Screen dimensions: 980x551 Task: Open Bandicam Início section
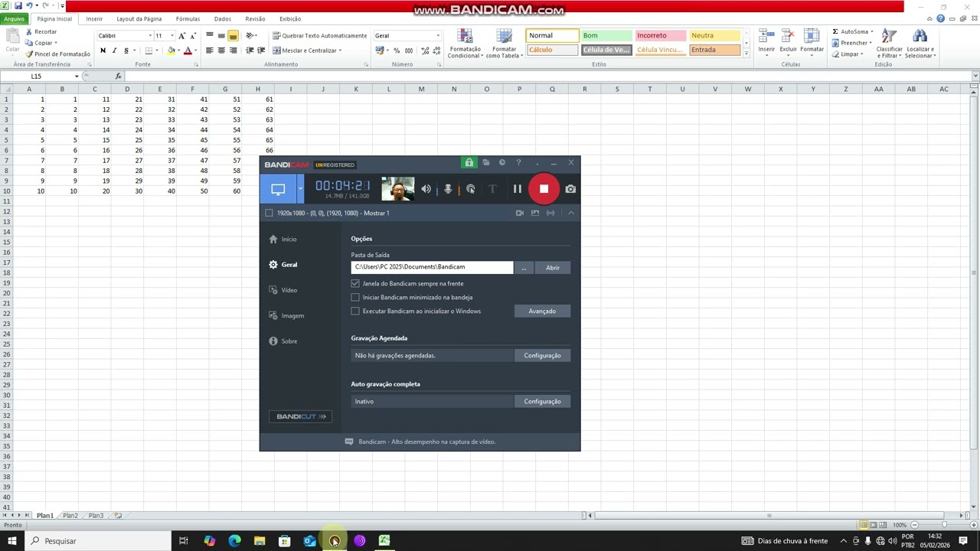(283, 240)
